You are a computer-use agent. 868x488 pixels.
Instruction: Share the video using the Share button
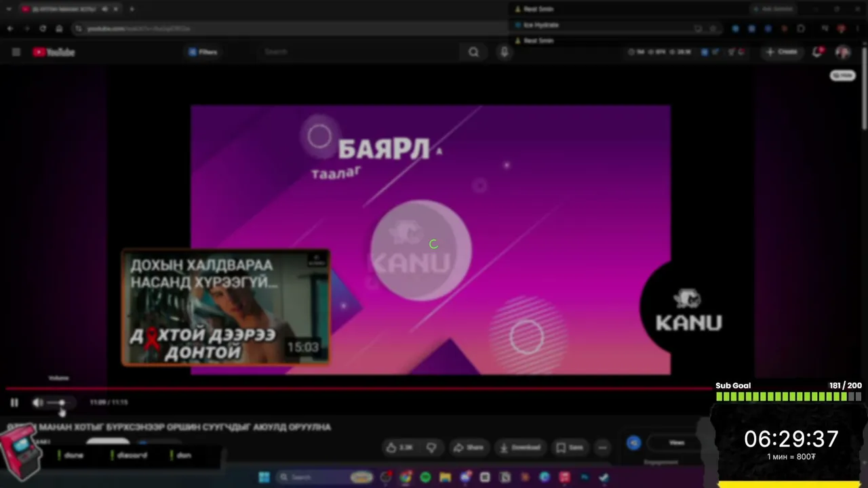[469, 447]
